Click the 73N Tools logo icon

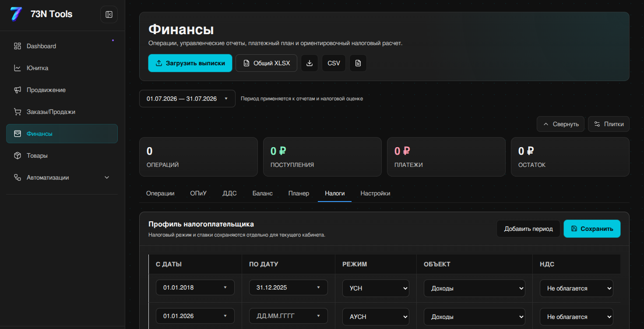(16, 14)
